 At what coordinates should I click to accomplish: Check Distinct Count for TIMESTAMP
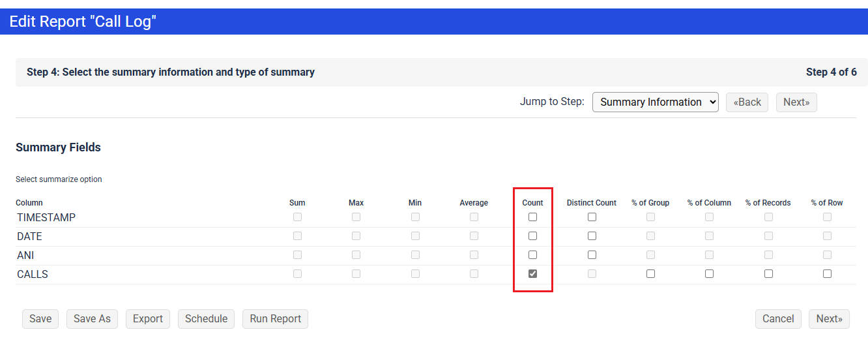[592, 217]
